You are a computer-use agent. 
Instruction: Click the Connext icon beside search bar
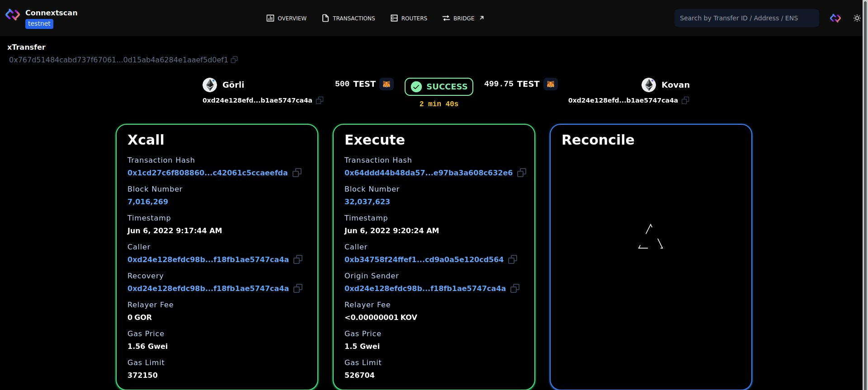pos(835,18)
